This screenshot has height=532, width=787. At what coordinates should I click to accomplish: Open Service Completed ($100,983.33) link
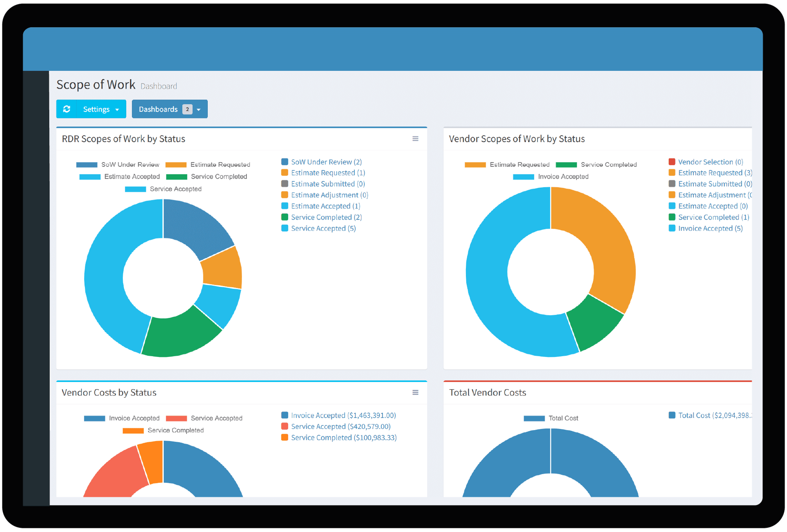point(344,438)
